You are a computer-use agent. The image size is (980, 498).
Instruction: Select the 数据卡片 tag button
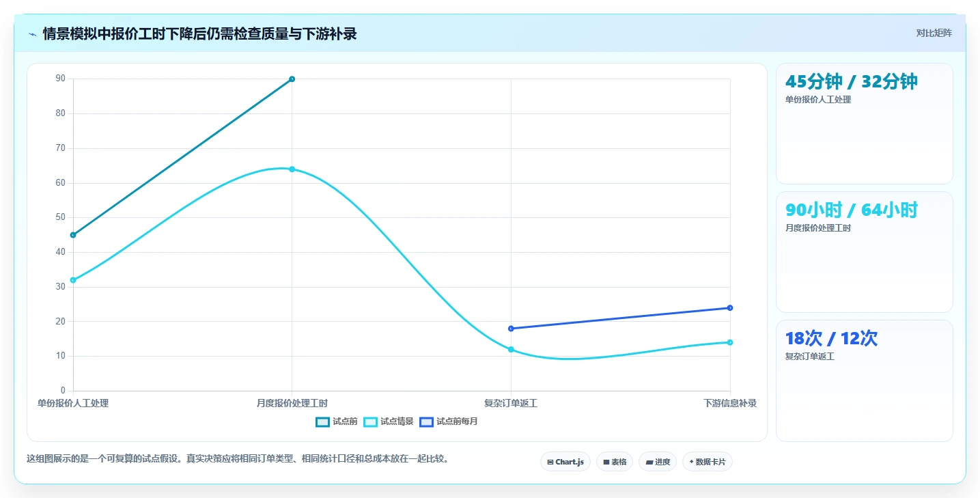point(707,462)
